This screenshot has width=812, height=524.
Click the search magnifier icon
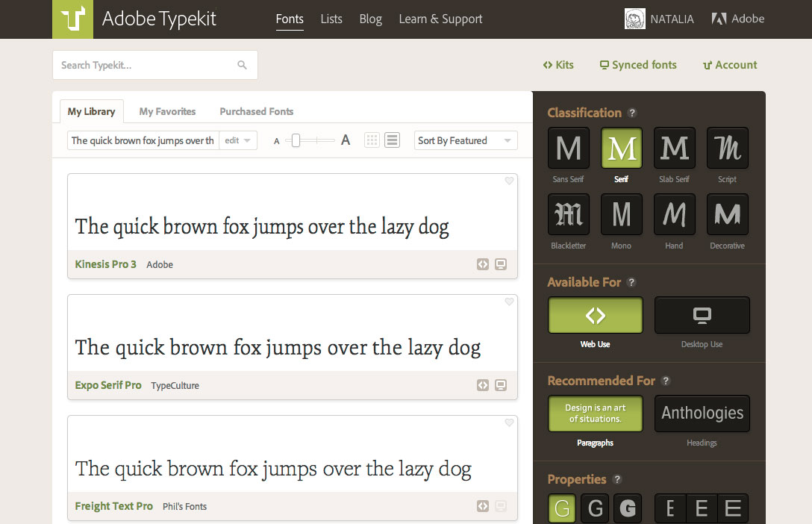click(x=242, y=65)
